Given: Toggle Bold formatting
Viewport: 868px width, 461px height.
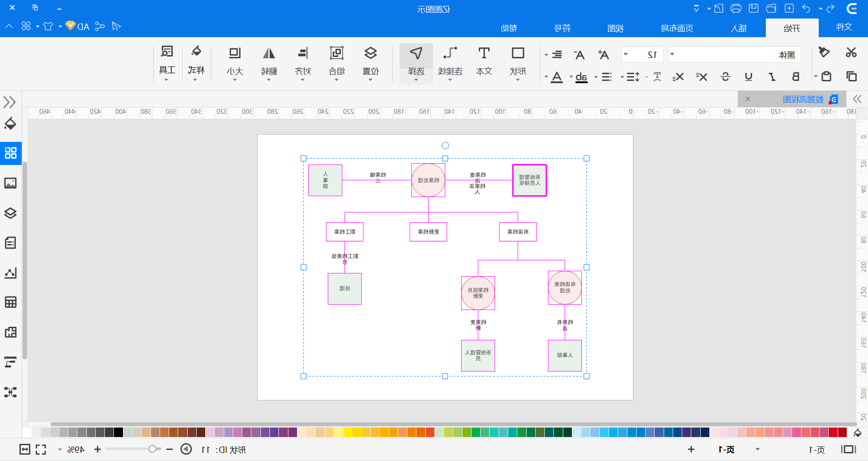Looking at the screenshot, I should pos(796,77).
